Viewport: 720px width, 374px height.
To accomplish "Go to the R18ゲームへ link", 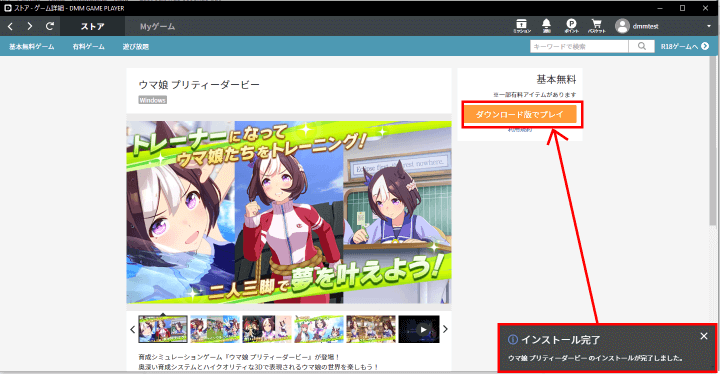I will tap(685, 46).
